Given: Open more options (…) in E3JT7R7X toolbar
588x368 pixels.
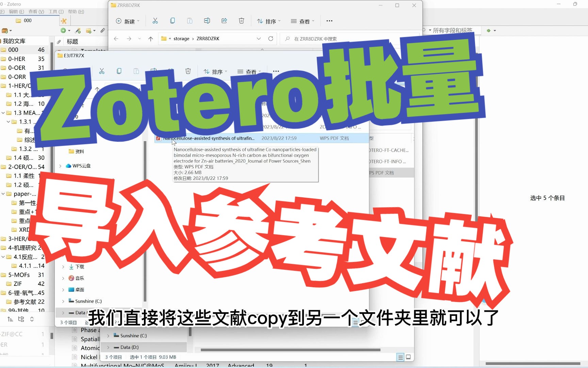Looking at the screenshot, I should click(x=276, y=71).
